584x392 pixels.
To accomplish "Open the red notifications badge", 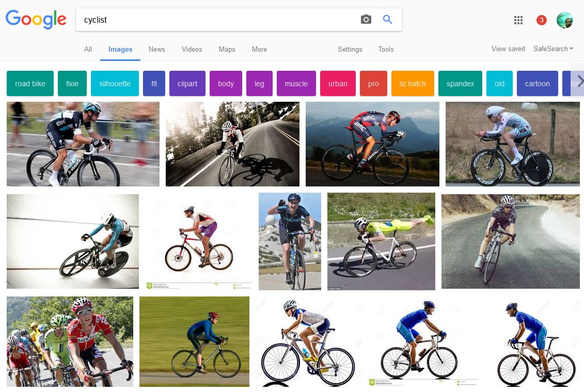I will pyautogui.click(x=541, y=20).
